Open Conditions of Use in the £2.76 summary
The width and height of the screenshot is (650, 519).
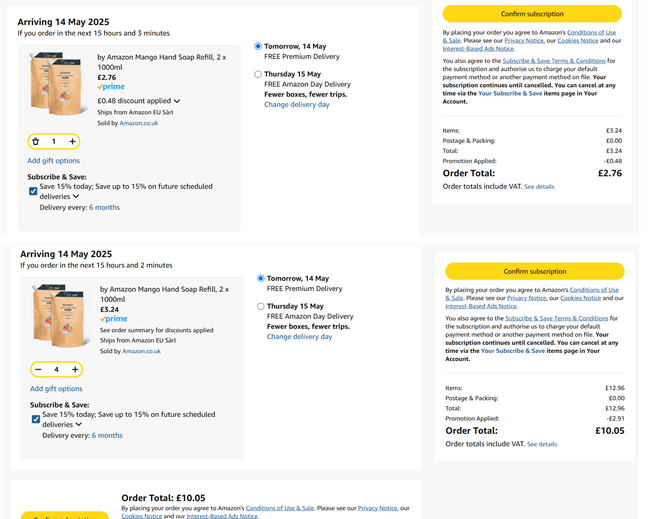point(592,32)
